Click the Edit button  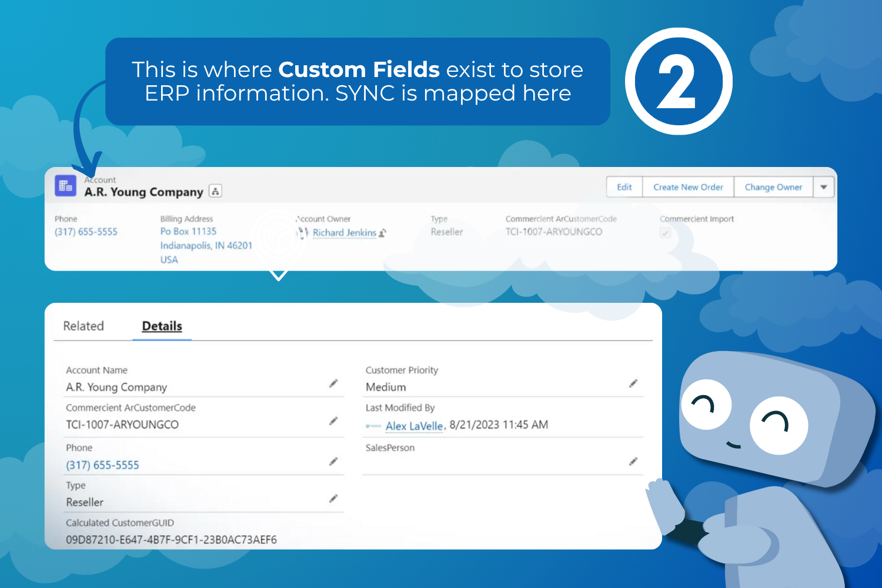point(624,188)
